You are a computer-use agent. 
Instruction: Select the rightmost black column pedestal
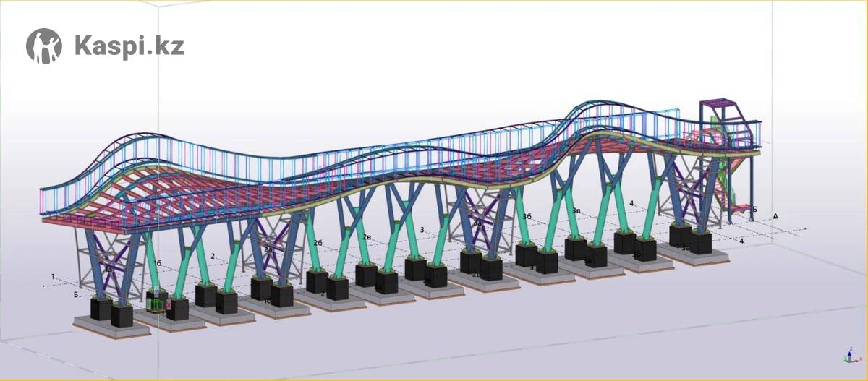point(700,241)
